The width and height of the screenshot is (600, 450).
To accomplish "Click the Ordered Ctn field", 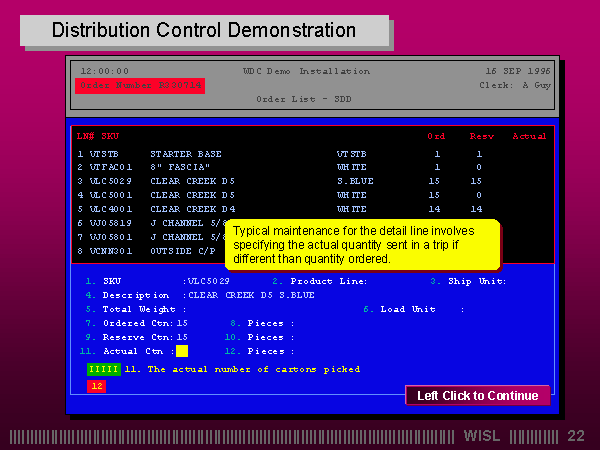I will point(145,323).
